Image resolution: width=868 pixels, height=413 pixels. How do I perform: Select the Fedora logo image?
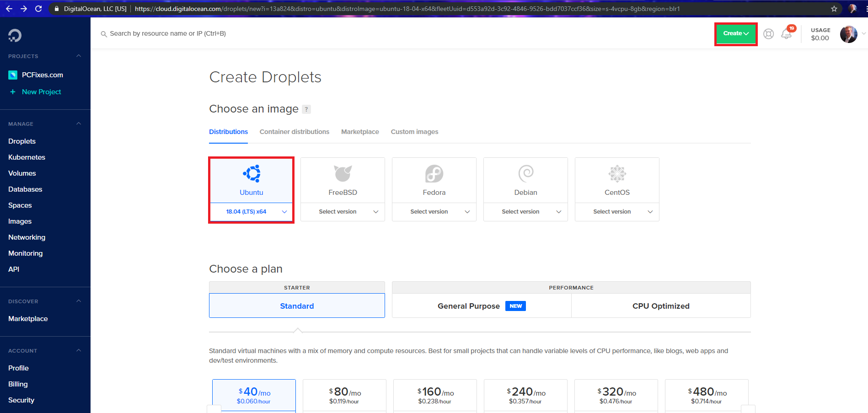(x=434, y=173)
